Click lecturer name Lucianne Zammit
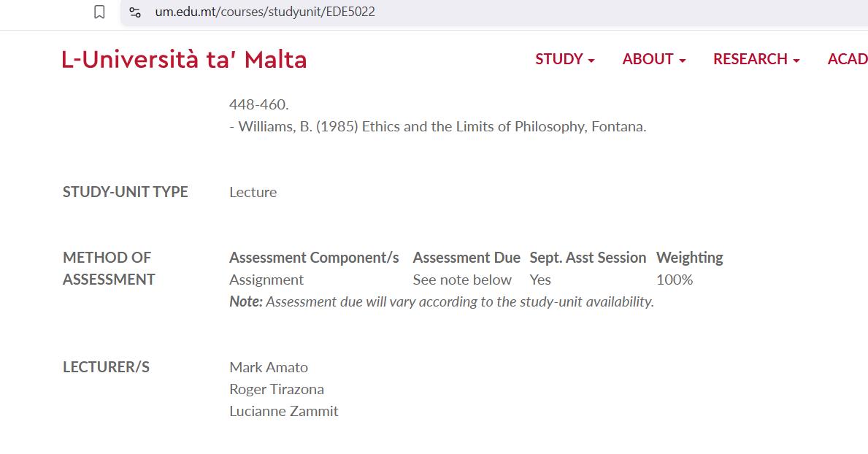This screenshot has width=868, height=454. pyautogui.click(x=284, y=411)
